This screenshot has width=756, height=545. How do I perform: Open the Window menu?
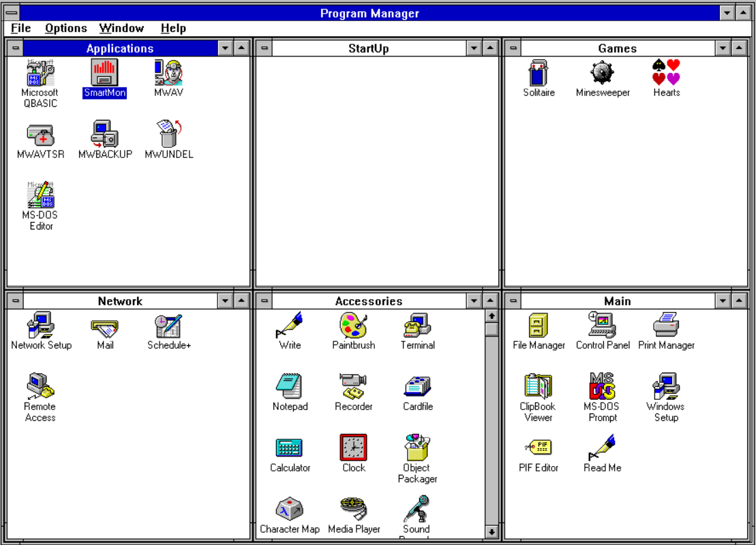(121, 29)
